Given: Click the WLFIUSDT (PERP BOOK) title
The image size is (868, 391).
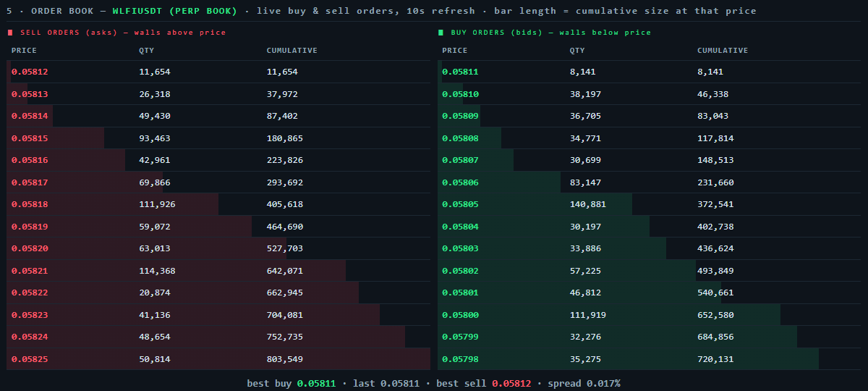Looking at the screenshot, I should [x=174, y=11].
